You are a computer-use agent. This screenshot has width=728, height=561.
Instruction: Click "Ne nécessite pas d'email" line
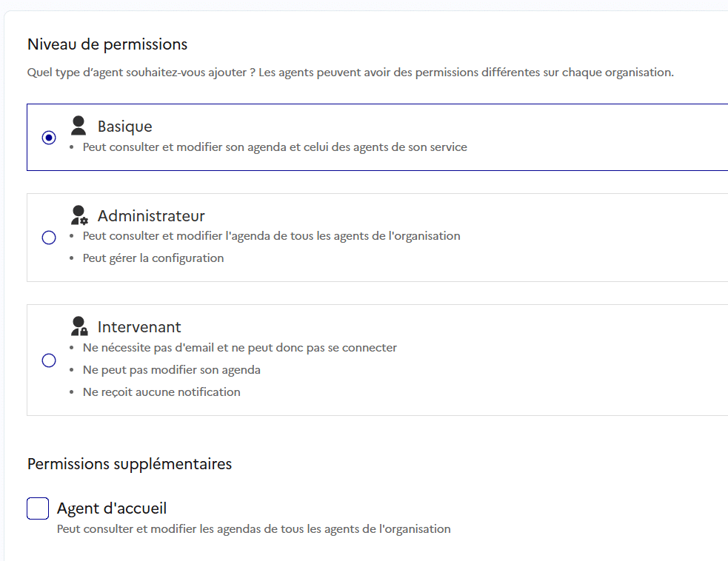click(x=239, y=348)
